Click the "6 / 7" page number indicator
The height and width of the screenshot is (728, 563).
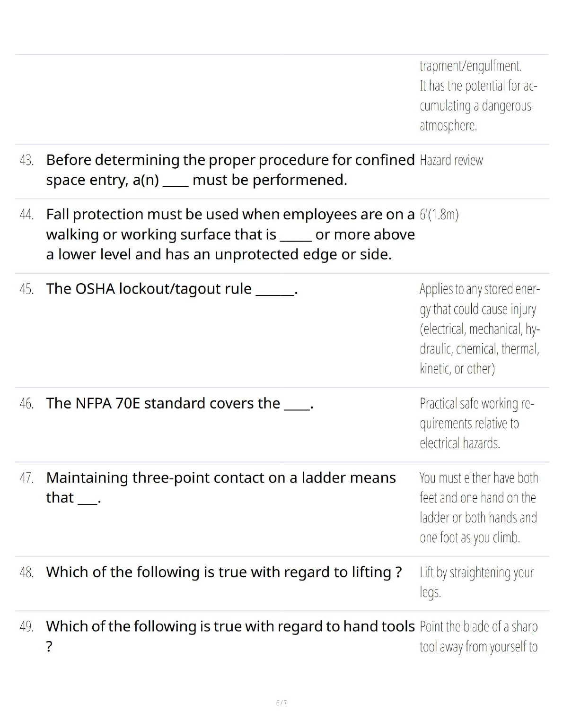point(281,703)
